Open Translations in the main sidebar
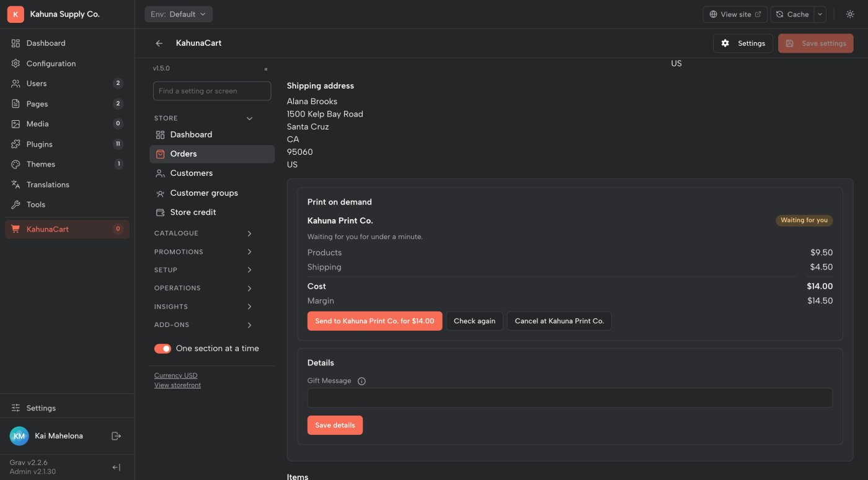 [x=67, y=185]
